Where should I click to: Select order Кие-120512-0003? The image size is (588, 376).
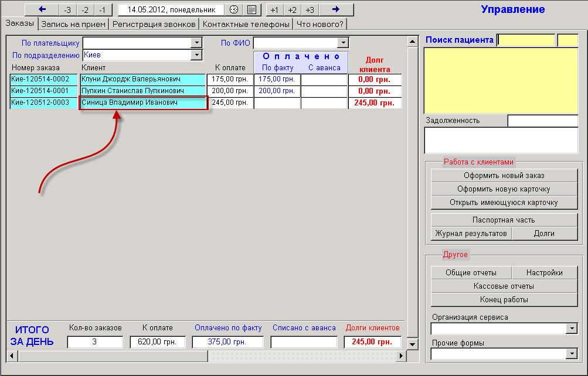(44, 102)
